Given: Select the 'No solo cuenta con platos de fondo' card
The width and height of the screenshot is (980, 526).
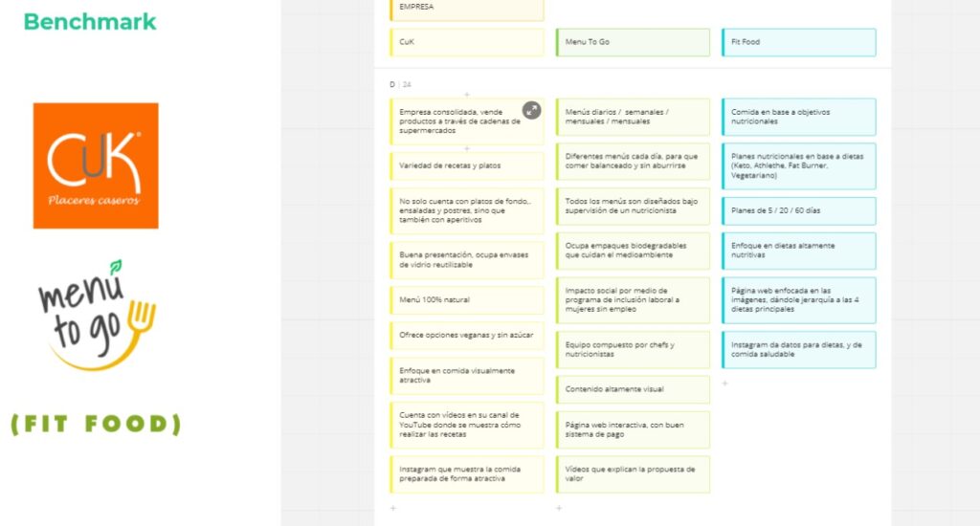Looking at the screenshot, I should (467, 211).
